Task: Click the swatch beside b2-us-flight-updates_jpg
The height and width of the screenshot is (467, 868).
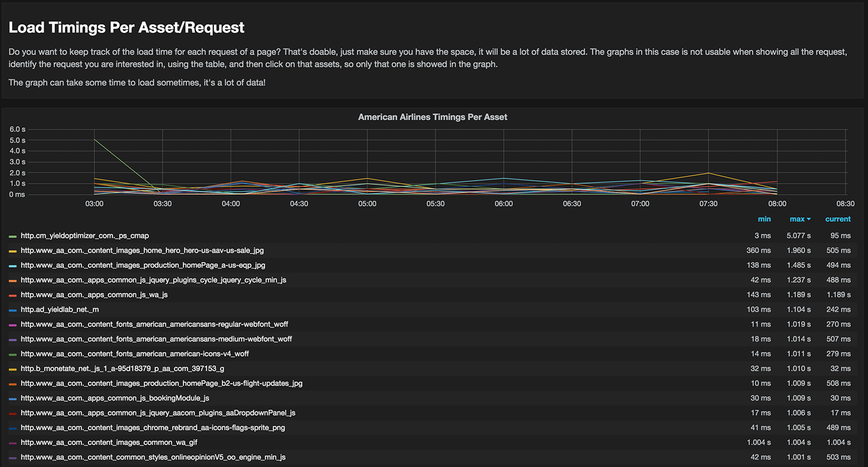Action: pyautogui.click(x=13, y=384)
